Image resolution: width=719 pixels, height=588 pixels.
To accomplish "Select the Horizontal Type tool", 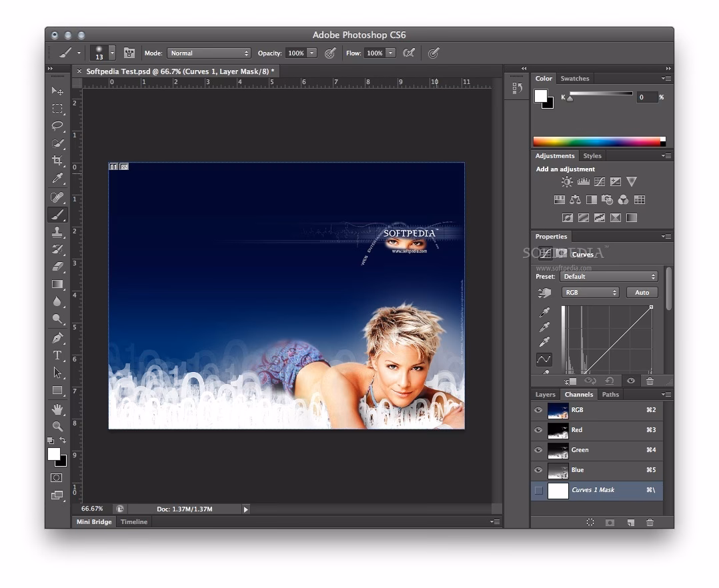I will (x=57, y=355).
